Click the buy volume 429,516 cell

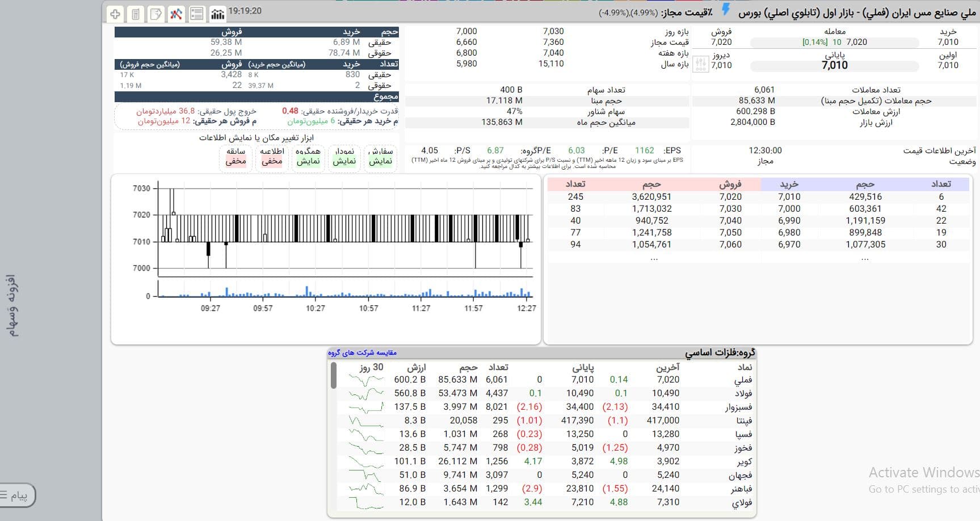tap(865, 196)
